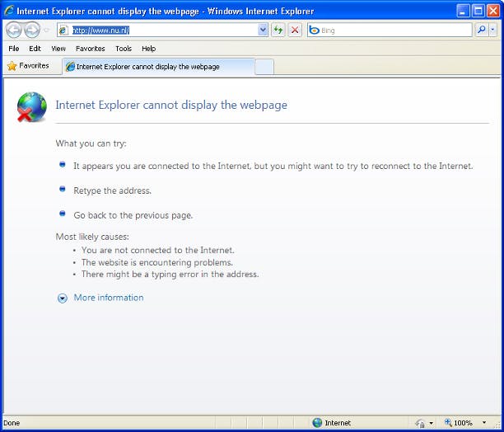
Task: Click the red Stop button
Action: click(x=295, y=31)
